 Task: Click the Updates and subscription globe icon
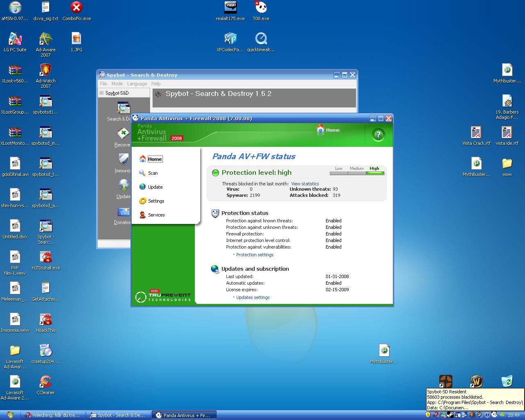(215, 269)
